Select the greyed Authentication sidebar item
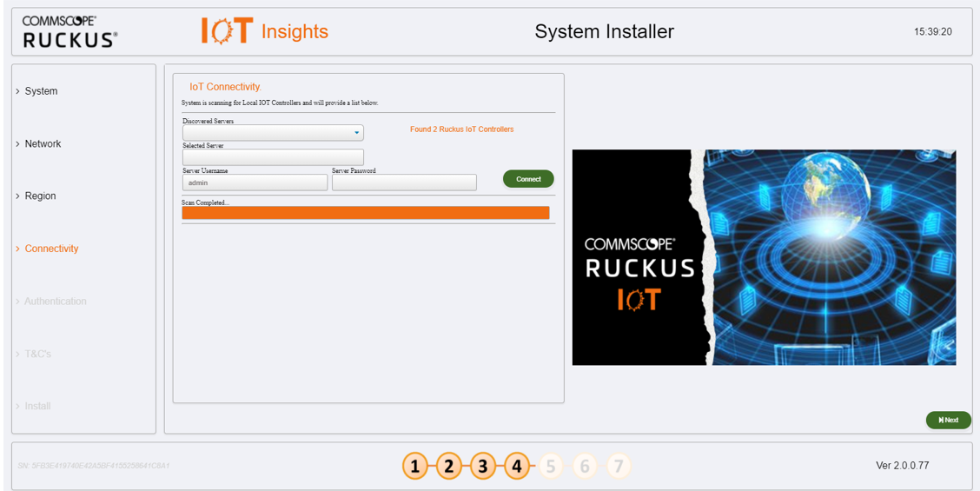The width and height of the screenshot is (980, 491). click(x=55, y=301)
